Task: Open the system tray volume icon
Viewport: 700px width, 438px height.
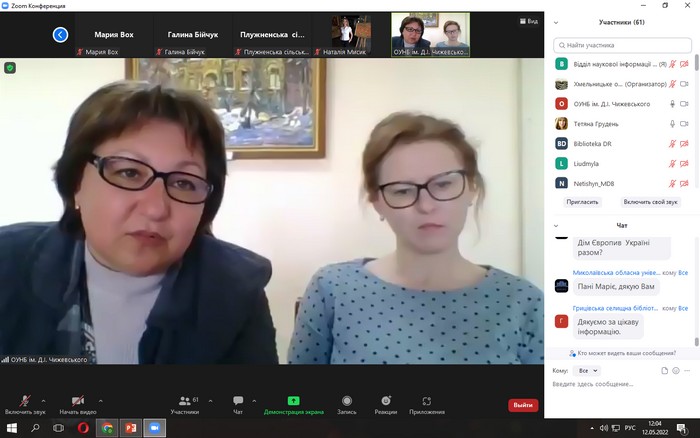Action: (x=604, y=428)
